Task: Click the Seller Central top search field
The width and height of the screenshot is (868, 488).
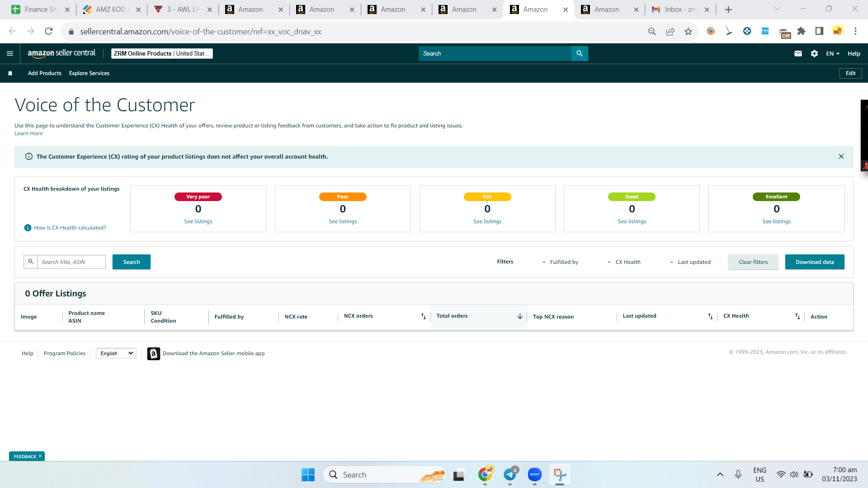Action: point(495,53)
